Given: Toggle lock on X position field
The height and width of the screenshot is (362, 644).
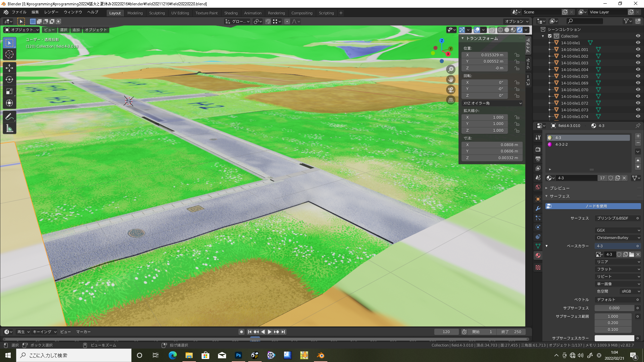Looking at the screenshot, I should pos(517,55).
